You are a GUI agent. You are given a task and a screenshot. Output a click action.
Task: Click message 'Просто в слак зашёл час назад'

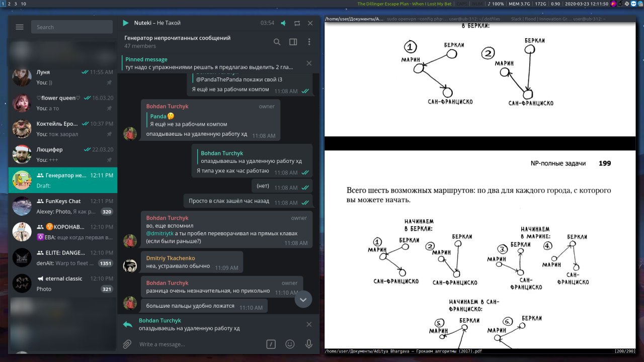point(248,201)
